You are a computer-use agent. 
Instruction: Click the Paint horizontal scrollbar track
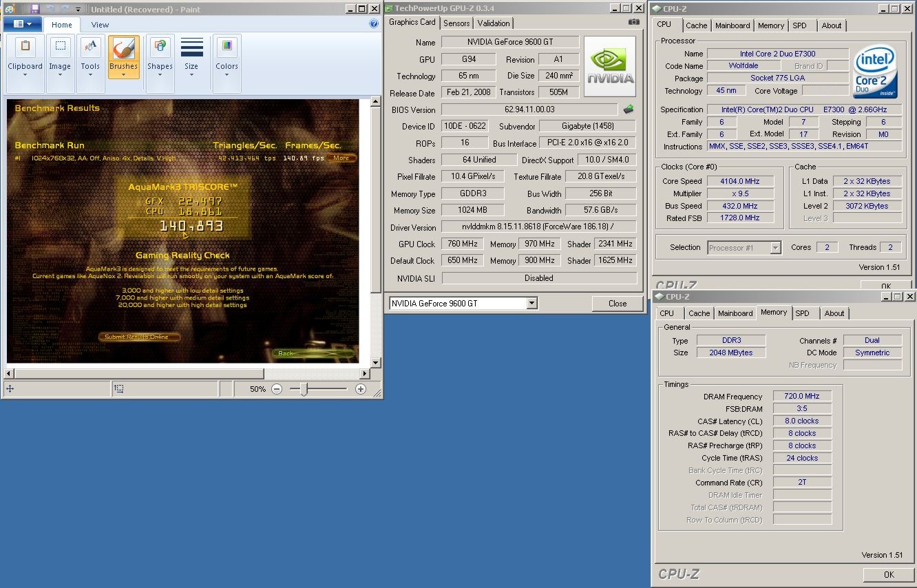(187, 374)
